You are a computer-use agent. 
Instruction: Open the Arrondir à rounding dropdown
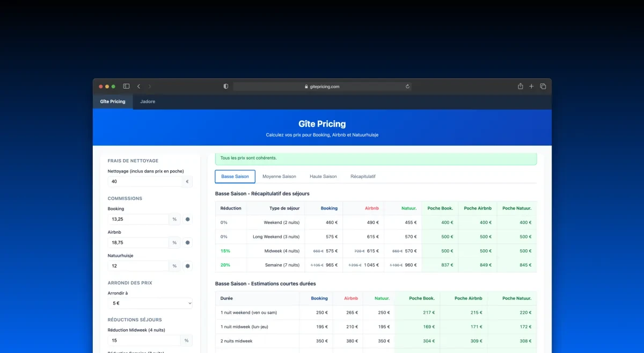click(x=150, y=303)
